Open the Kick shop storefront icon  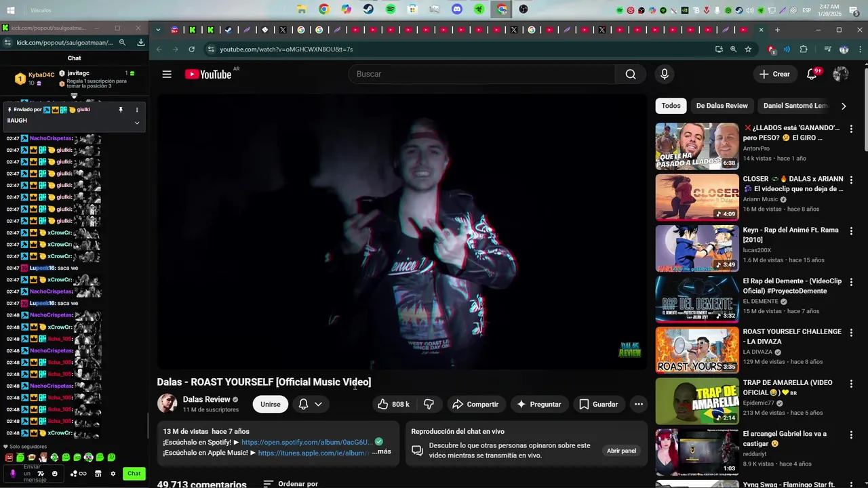(98, 473)
